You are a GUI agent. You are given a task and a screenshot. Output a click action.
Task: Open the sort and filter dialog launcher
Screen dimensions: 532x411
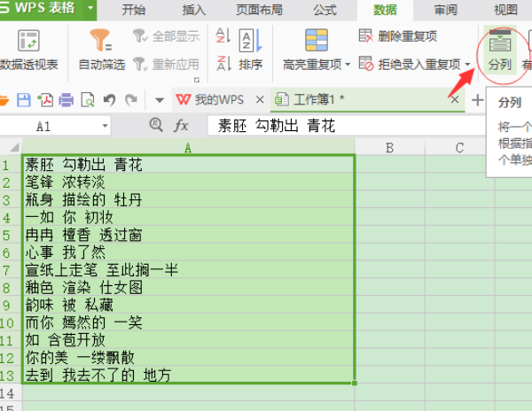(197, 80)
